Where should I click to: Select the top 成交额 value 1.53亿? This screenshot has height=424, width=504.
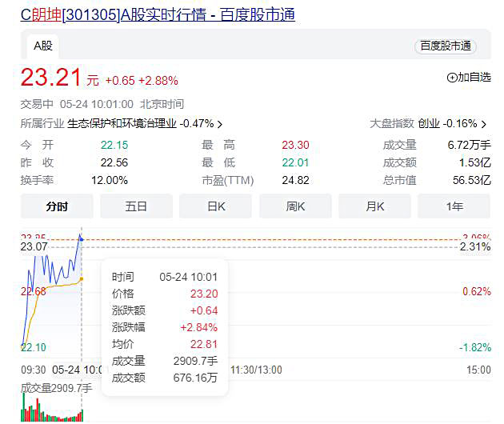(474, 162)
